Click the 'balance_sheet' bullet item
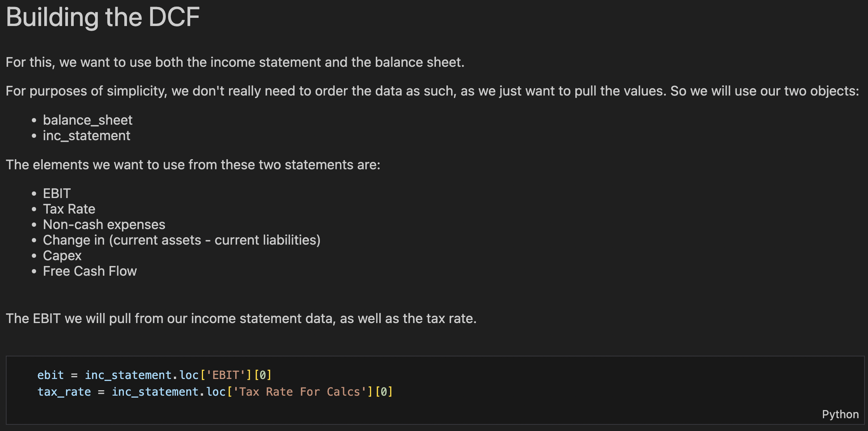This screenshot has height=431, width=868. point(88,120)
